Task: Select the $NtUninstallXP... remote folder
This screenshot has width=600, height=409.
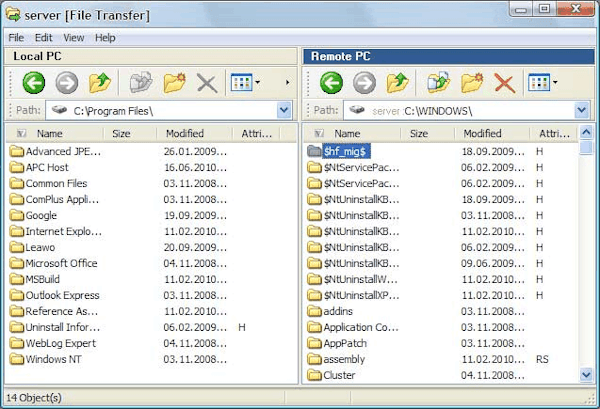Action: pyautogui.click(x=361, y=295)
